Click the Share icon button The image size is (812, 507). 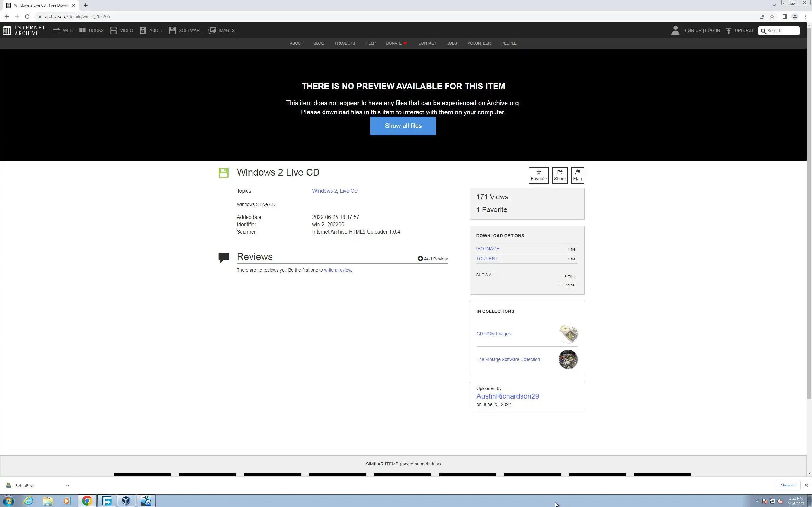(560, 172)
